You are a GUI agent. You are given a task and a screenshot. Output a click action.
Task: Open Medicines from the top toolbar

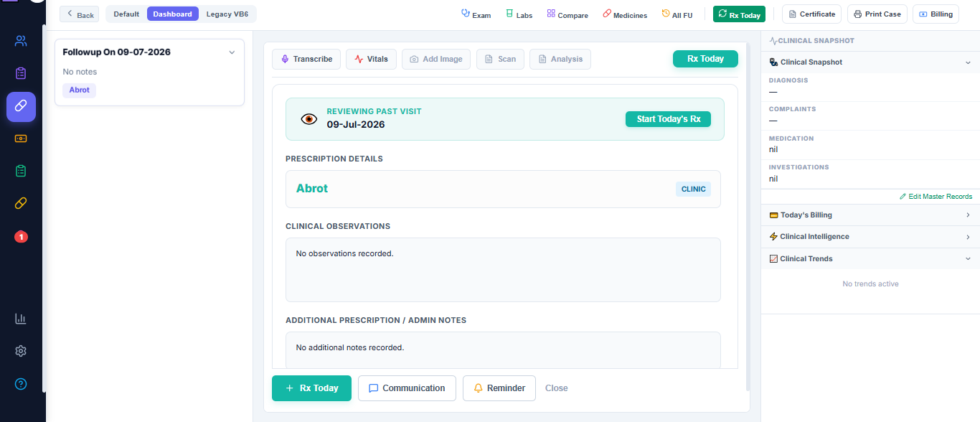point(625,14)
